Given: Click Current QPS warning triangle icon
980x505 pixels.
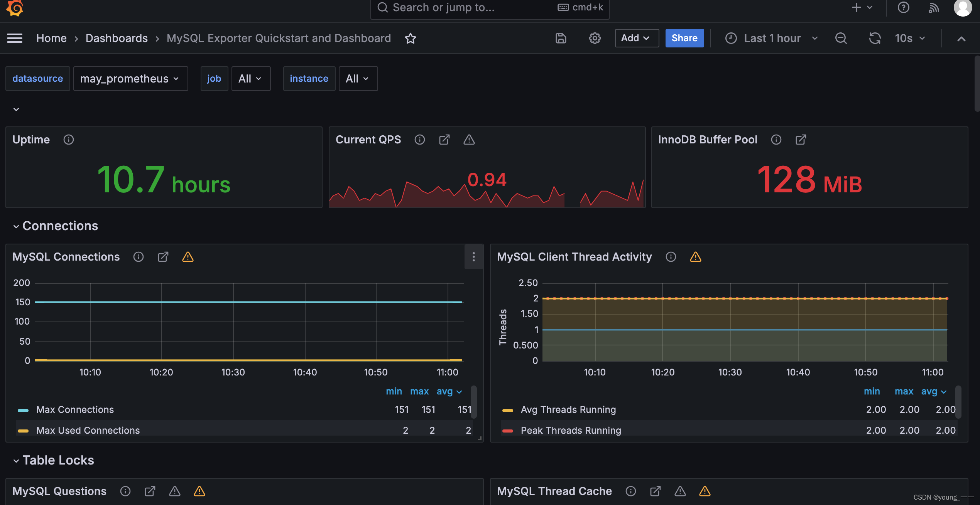Looking at the screenshot, I should [x=469, y=140].
